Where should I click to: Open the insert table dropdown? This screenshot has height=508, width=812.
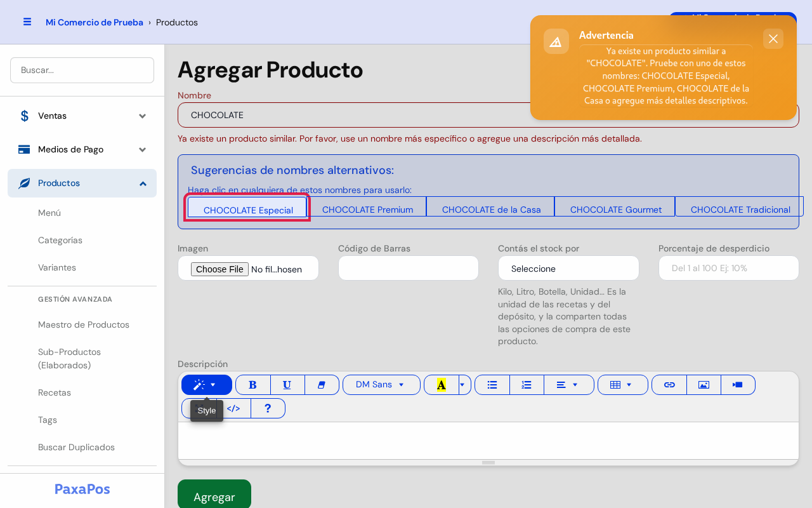coord(623,385)
